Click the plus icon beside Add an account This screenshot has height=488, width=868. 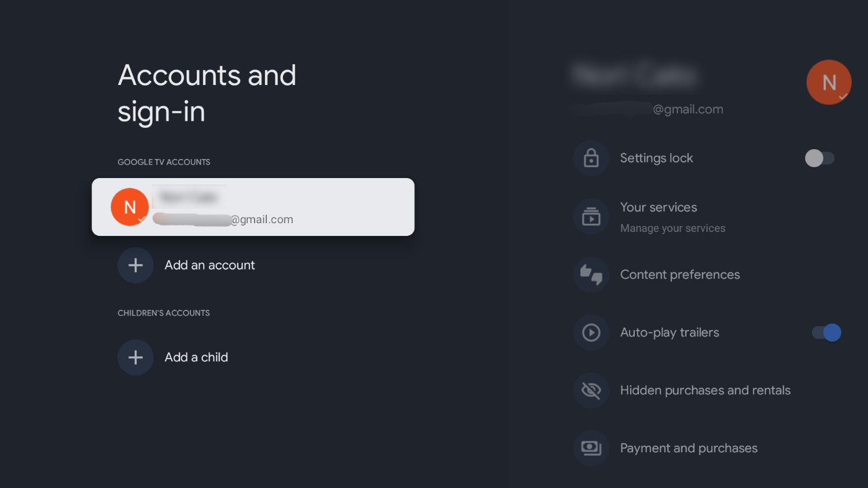pyautogui.click(x=135, y=265)
